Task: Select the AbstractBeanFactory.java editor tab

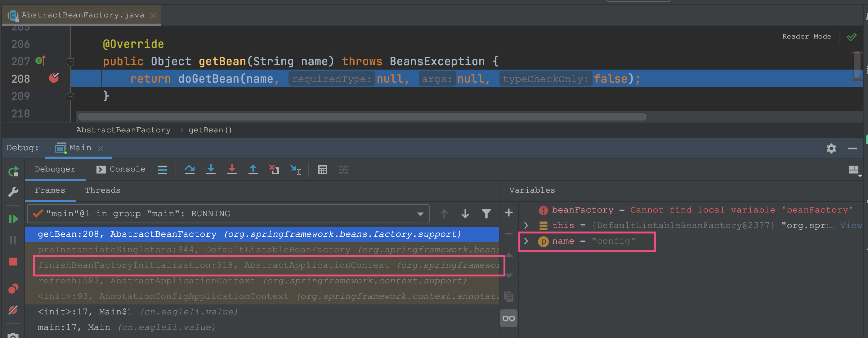Action: (82, 15)
